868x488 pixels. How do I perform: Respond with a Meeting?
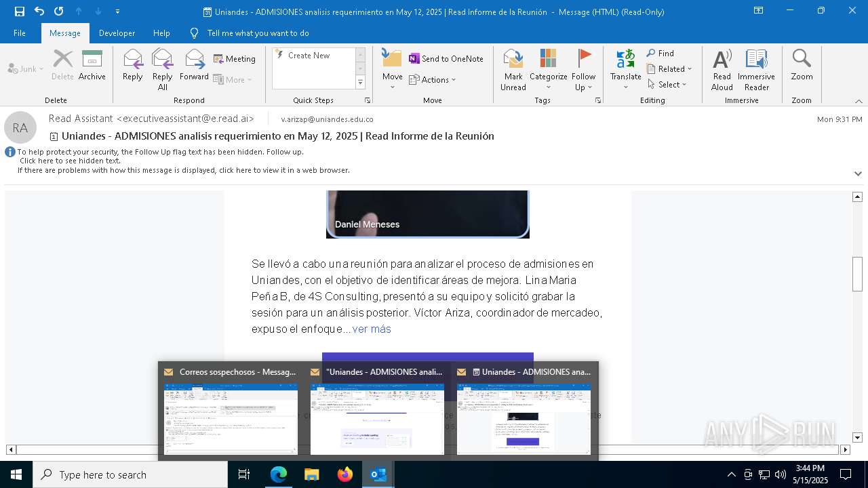coord(235,59)
